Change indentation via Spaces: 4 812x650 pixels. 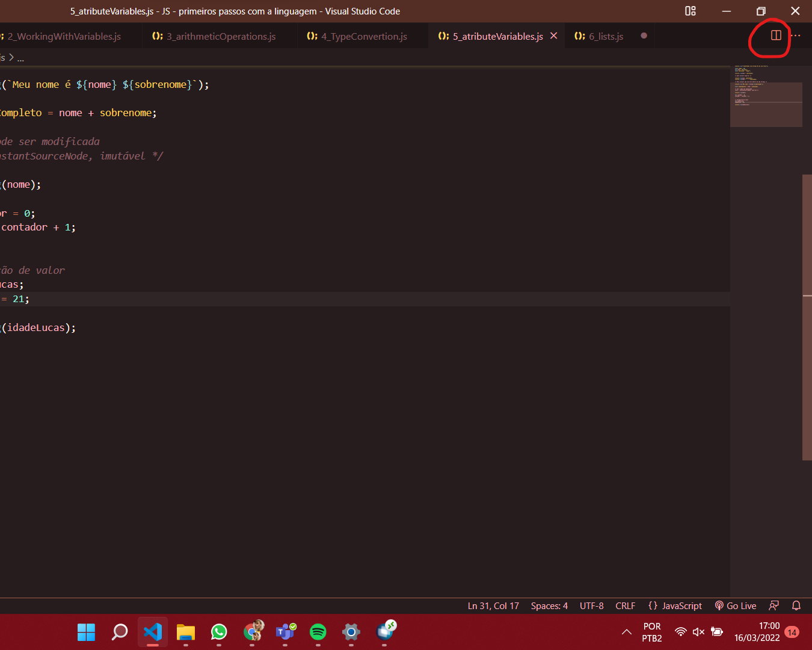point(549,606)
